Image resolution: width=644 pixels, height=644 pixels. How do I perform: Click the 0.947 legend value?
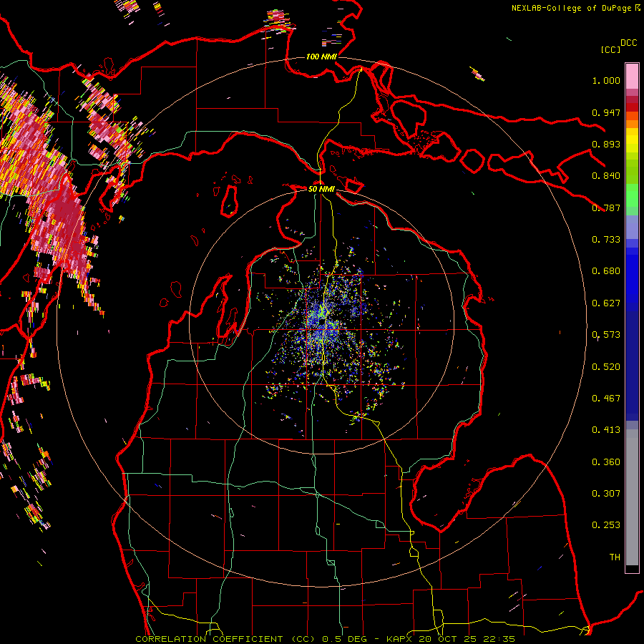click(606, 112)
